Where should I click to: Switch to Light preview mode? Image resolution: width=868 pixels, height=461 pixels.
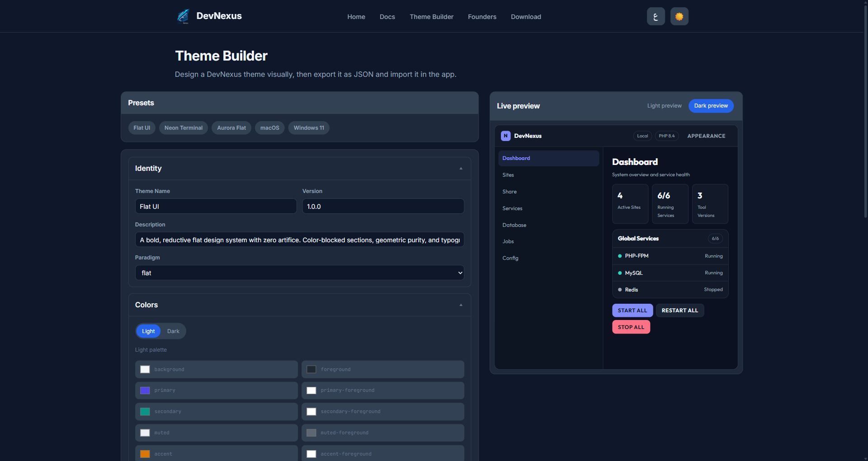click(664, 106)
